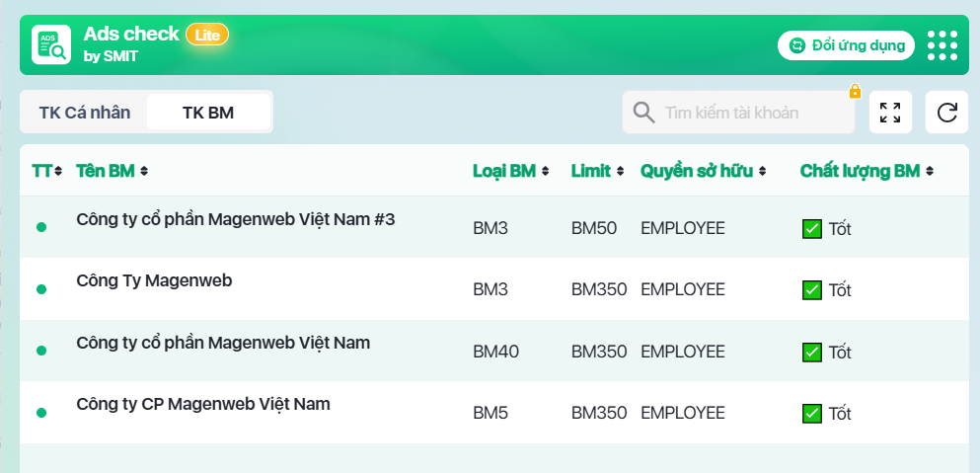Click EMPLOYEE in Công Ty Magenweb row
This screenshot has width=980, height=473.
(x=683, y=289)
